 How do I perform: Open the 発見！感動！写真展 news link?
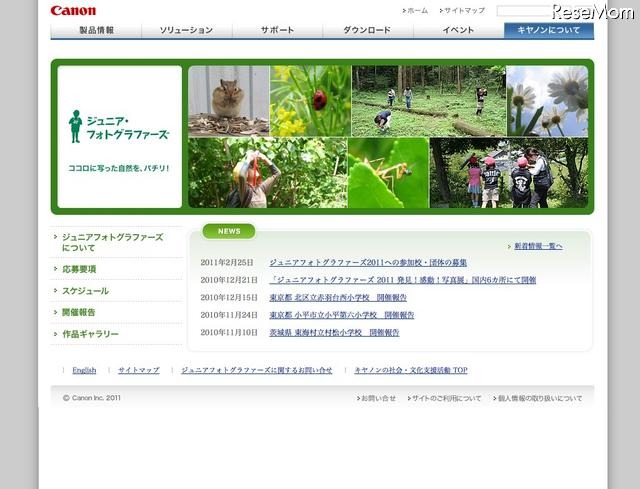(402, 280)
